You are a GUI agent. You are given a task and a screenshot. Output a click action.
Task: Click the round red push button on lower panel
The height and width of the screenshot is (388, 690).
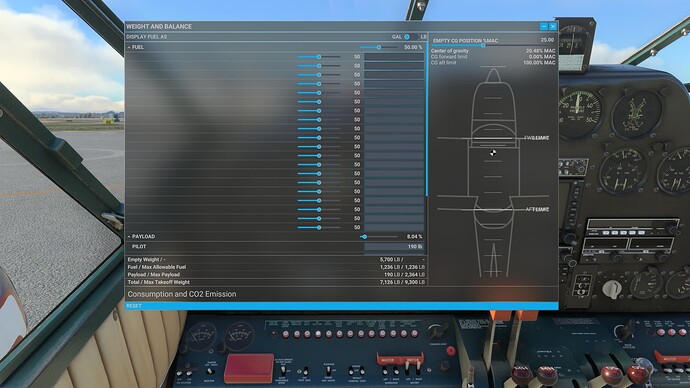pos(451,351)
